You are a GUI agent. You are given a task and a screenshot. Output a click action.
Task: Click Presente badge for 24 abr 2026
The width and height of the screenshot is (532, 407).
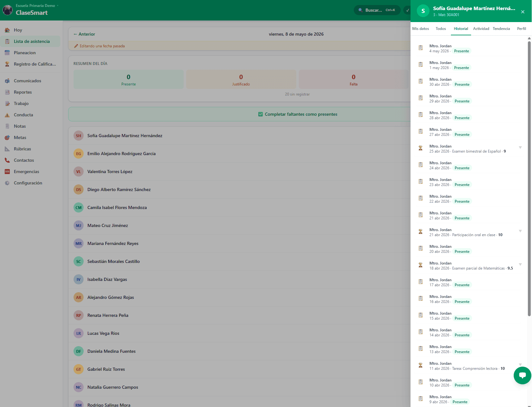462,168
